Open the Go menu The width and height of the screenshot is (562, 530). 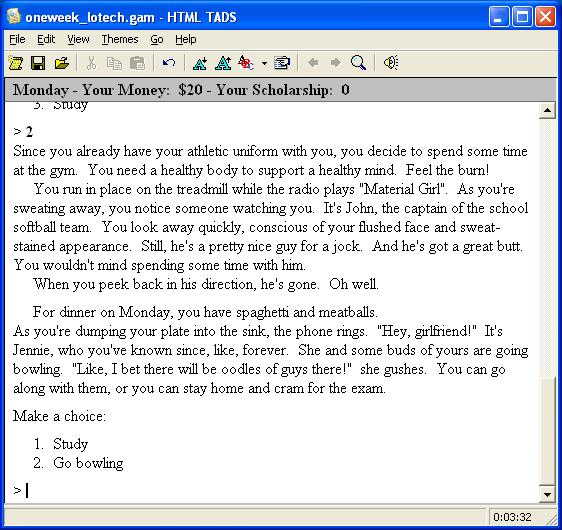(157, 39)
